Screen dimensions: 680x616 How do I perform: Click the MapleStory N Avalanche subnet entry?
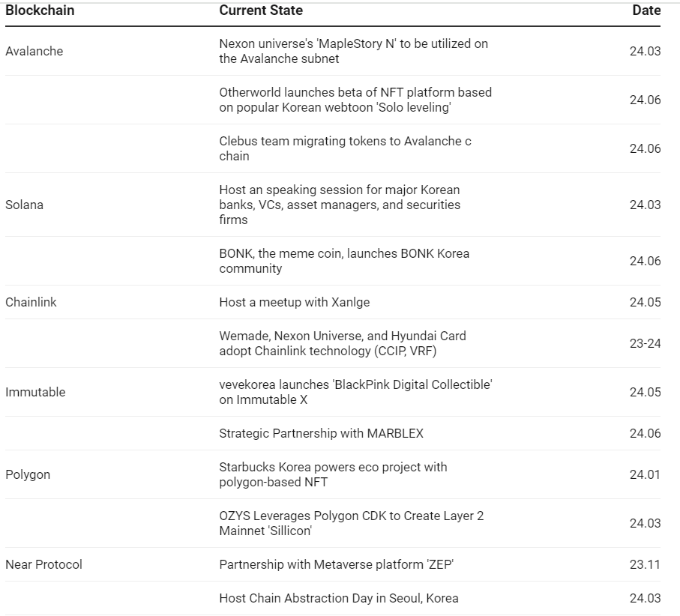[x=353, y=51]
